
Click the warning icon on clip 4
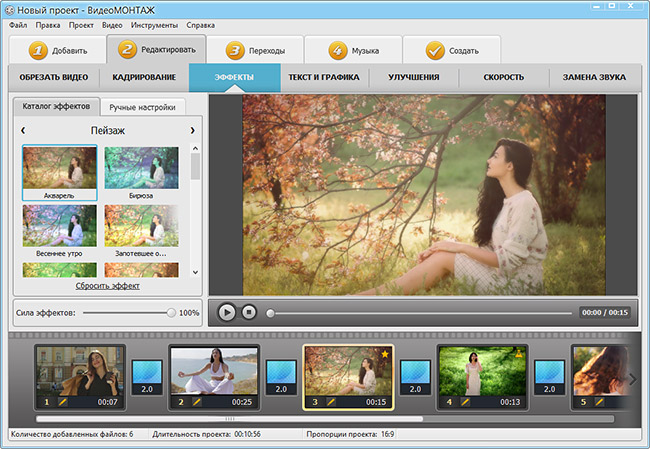coord(519,354)
